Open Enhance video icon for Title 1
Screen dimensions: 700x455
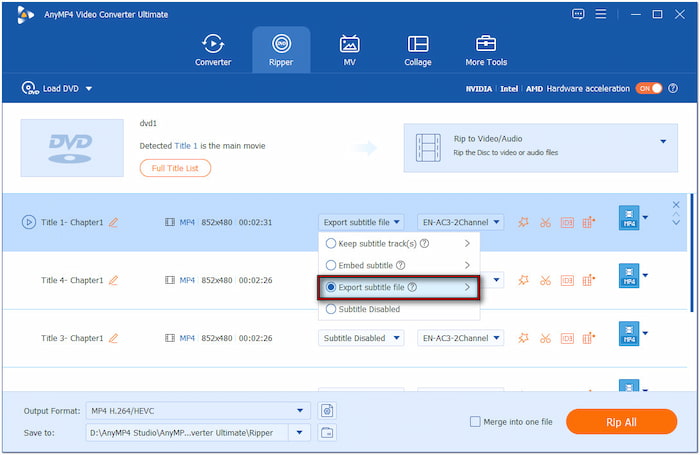point(589,222)
